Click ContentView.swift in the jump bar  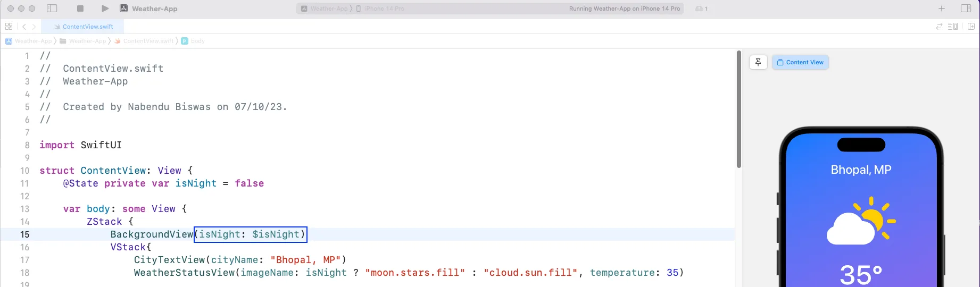[x=144, y=41]
